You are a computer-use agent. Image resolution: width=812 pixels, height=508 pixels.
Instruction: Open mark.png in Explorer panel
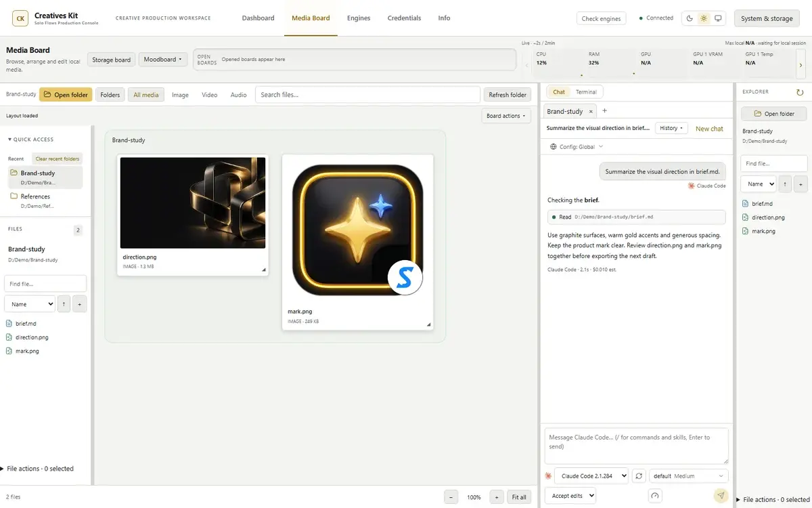click(x=763, y=231)
